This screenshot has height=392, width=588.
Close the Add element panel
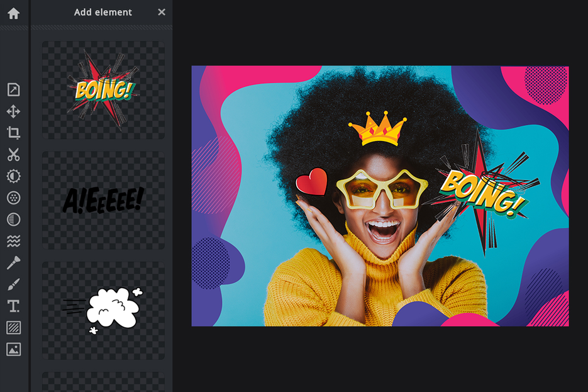click(161, 12)
